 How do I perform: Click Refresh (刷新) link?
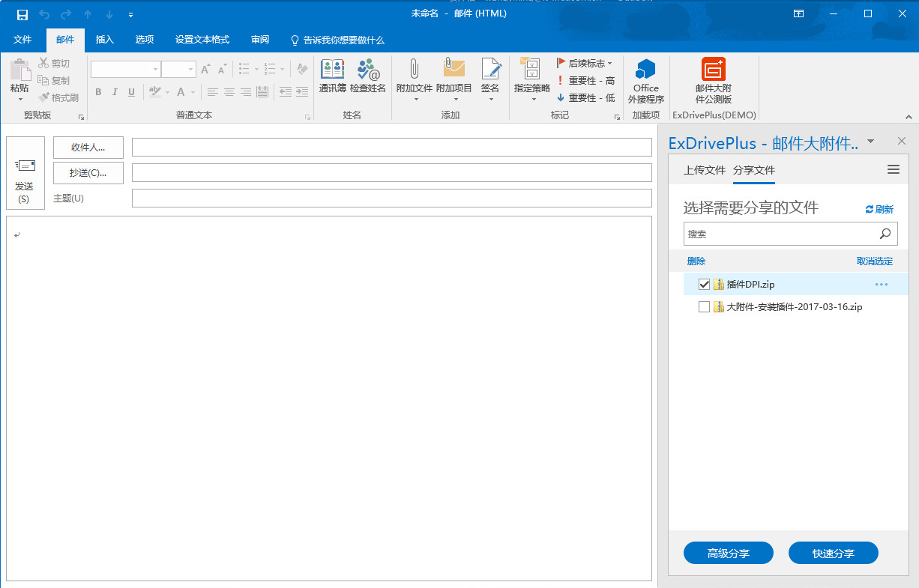click(879, 210)
